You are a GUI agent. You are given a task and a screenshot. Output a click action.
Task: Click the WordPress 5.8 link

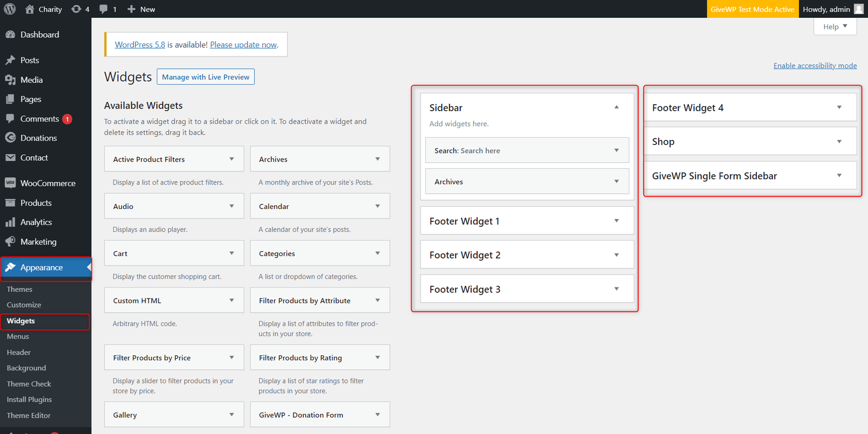tap(140, 44)
